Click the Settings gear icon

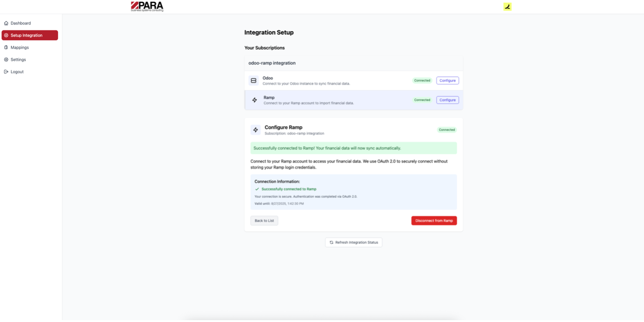6,60
